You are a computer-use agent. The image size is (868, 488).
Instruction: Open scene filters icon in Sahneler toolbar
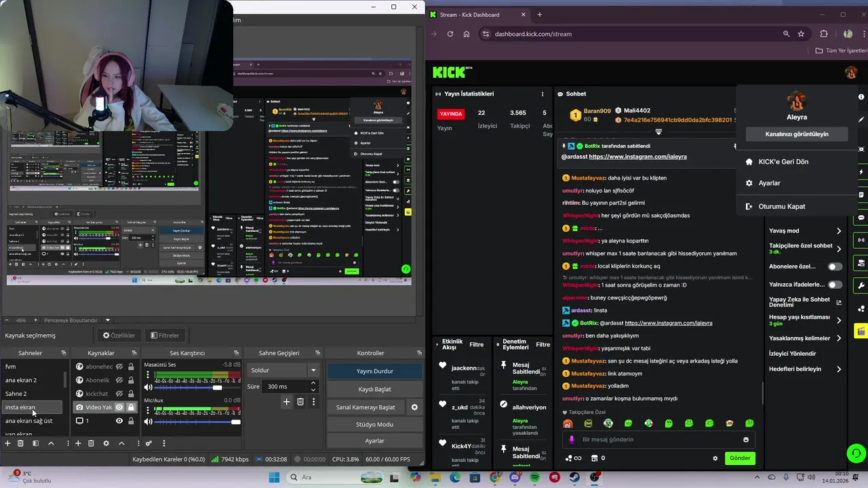pyautogui.click(x=35, y=443)
